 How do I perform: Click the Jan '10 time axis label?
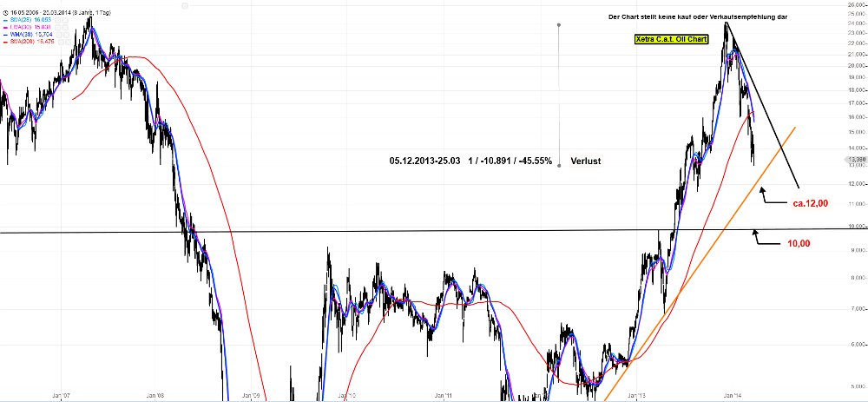point(346,395)
